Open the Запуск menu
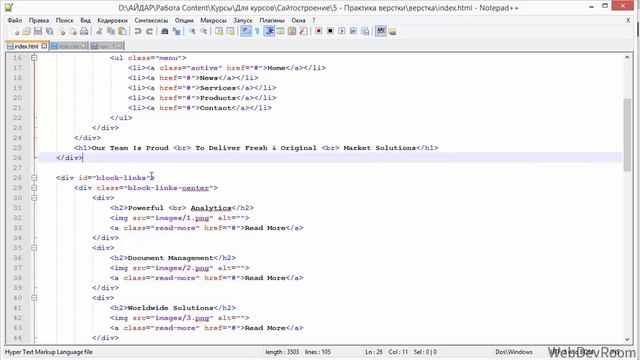Viewport: 640px width, 360px height. [243, 20]
